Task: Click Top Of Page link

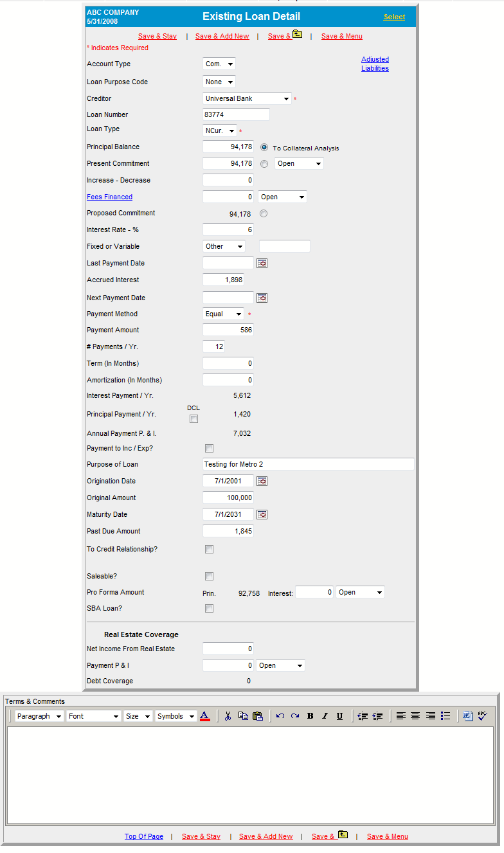Action: (144, 836)
